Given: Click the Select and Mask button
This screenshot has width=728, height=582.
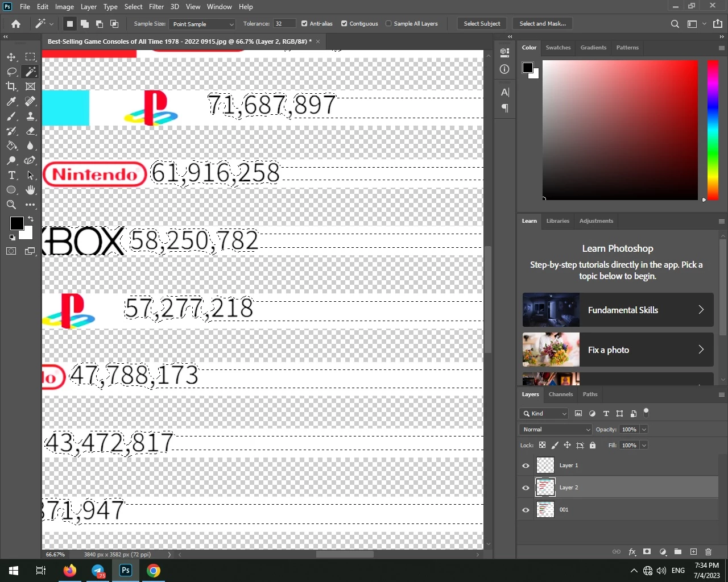Looking at the screenshot, I should (x=543, y=24).
